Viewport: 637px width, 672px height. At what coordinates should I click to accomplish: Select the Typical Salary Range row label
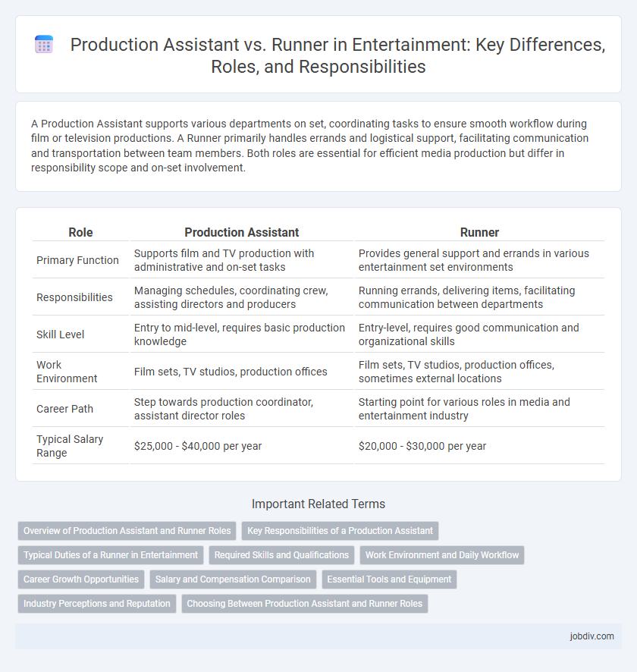(x=70, y=446)
